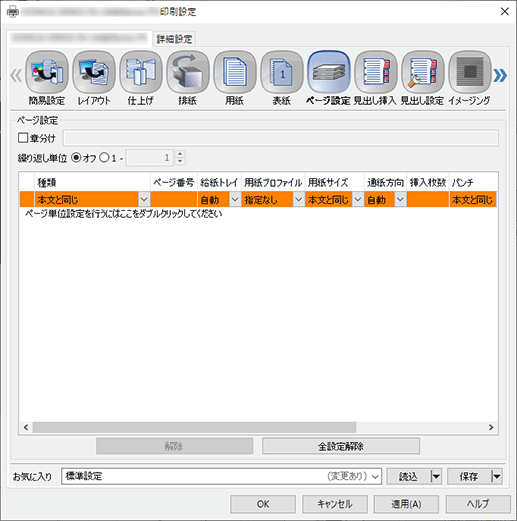This screenshot has width=517, height=521.
Task: Click the printer icon in title bar
Action: tap(13, 12)
